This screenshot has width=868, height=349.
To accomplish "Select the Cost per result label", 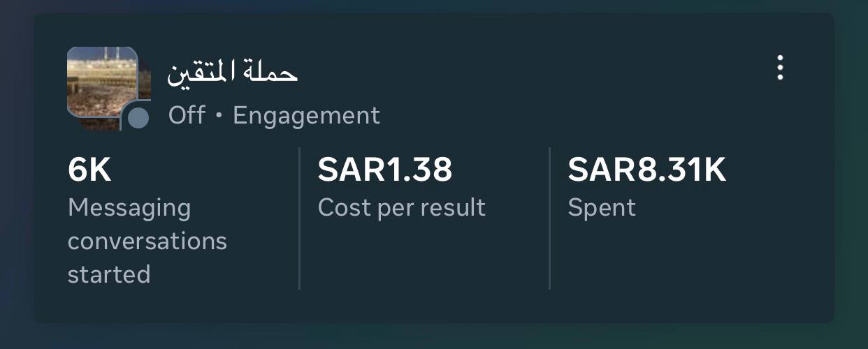I will tap(401, 207).
